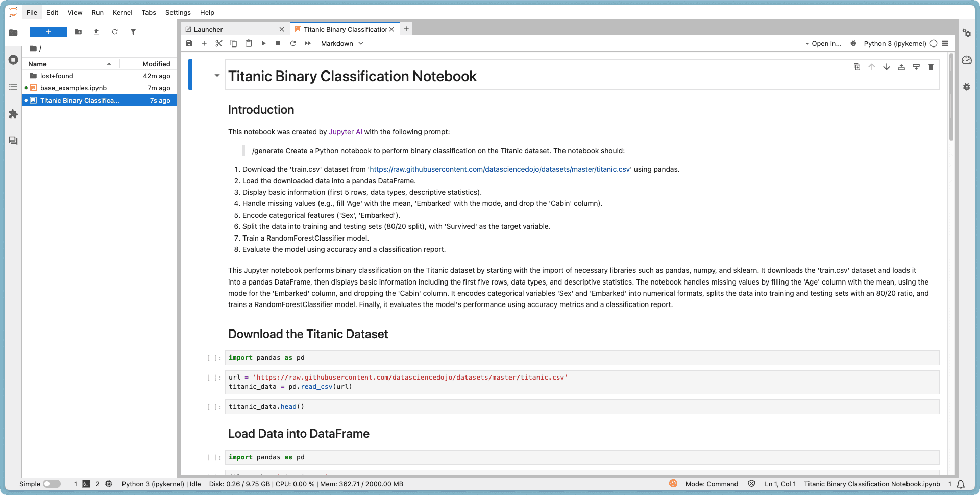Screen dimensions: 980x495
Task: Select the lost+found folder
Action: pyautogui.click(x=100, y=76)
